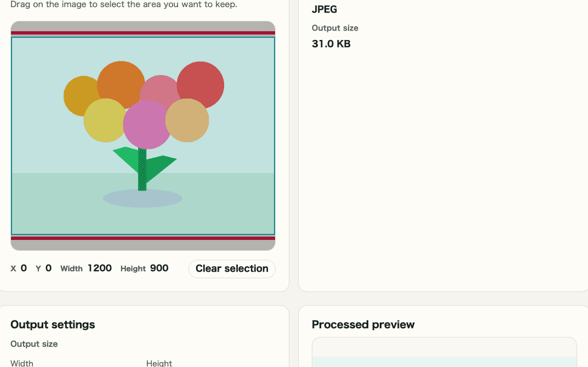588x367 pixels.
Task: Click the Processed preview heading
Action: pyautogui.click(x=363, y=324)
